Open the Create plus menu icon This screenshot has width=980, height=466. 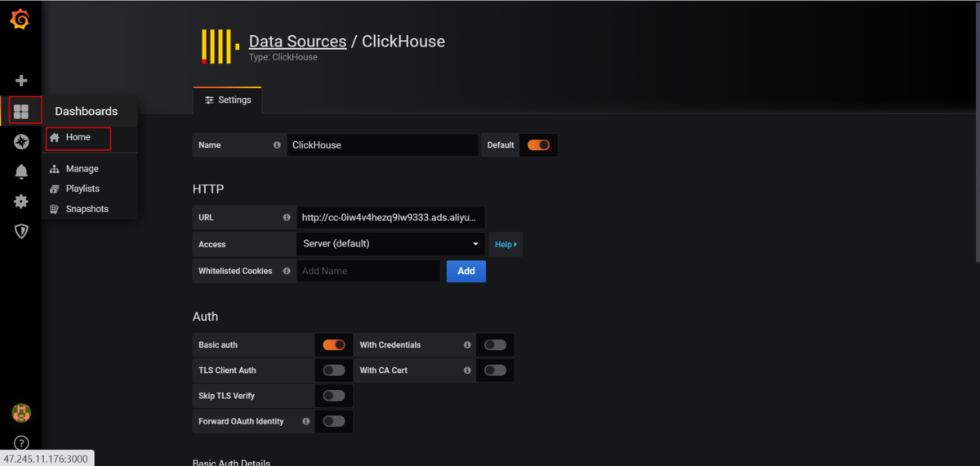click(x=21, y=81)
